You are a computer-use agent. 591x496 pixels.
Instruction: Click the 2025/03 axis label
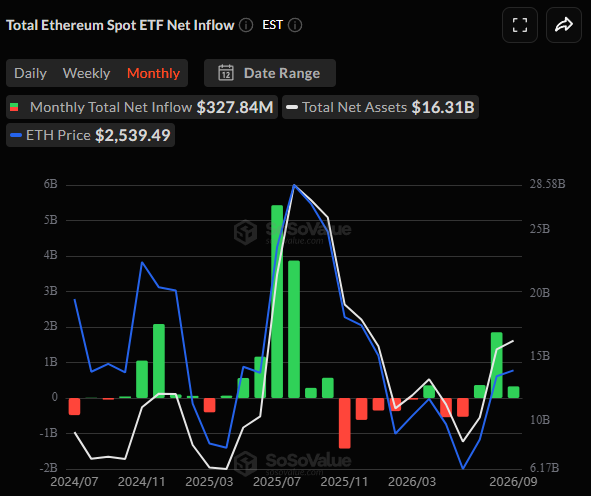pos(209,482)
